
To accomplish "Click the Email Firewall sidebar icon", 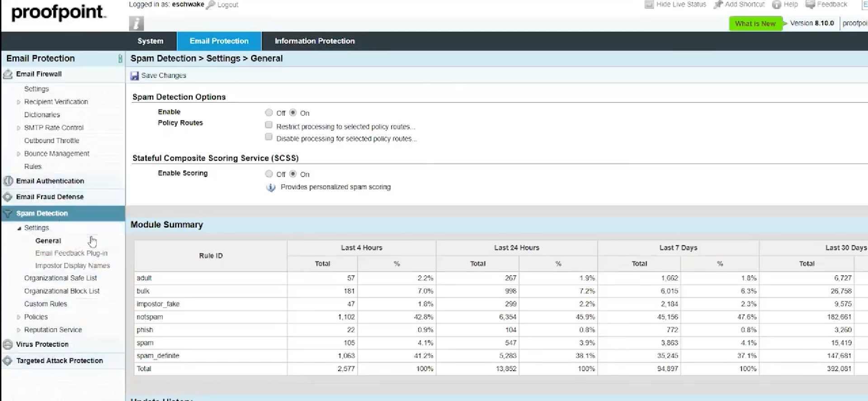I will pos(8,74).
